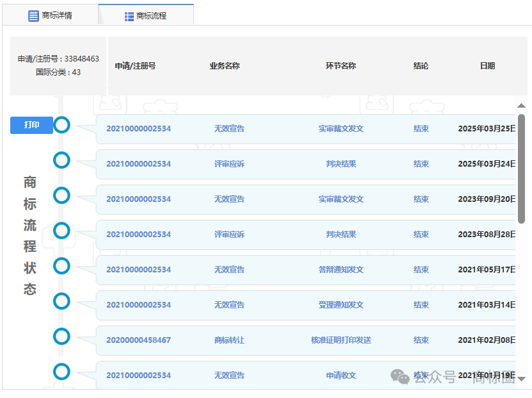Open number 2021000002534 in 申请收文 row
Image resolution: width=532 pixels, height=398 pixels.
point(138,376)
